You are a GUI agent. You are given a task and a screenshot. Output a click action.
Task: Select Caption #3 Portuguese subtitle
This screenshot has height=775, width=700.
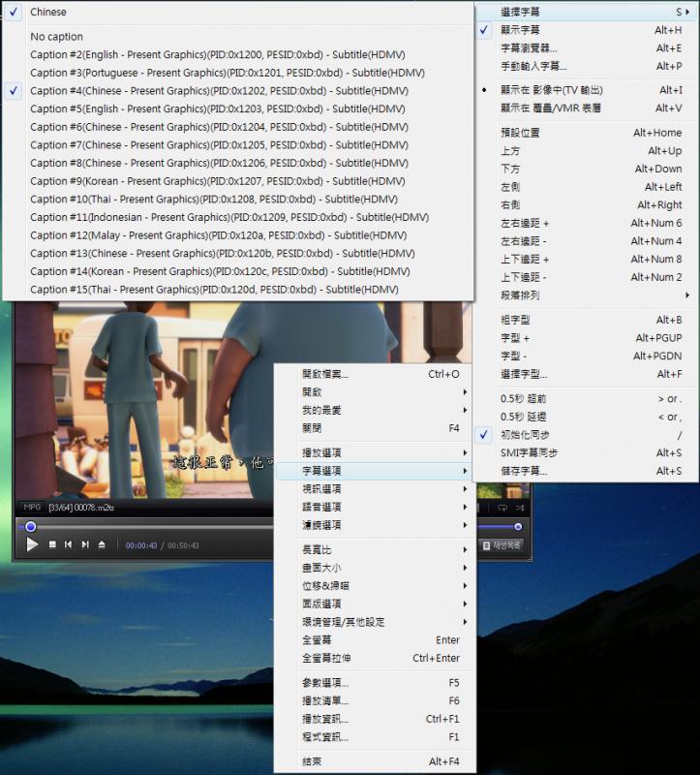[x=238, y=73]
